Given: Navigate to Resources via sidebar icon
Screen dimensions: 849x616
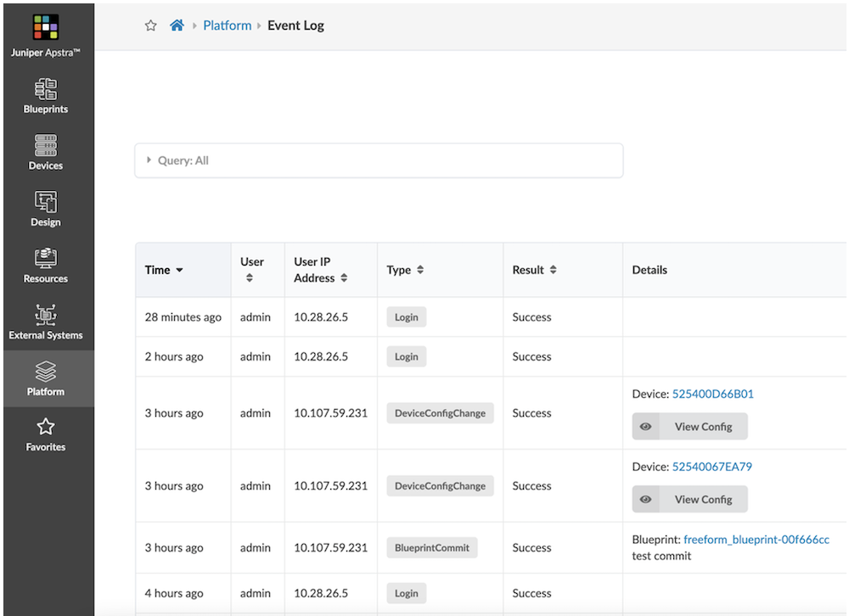Looking at the screenshot, I should pos(45,265).
